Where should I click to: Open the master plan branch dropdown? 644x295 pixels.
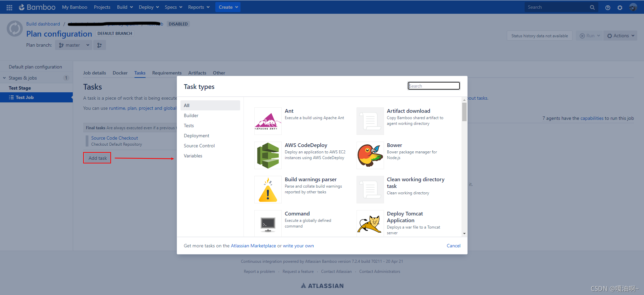(74, 45)
